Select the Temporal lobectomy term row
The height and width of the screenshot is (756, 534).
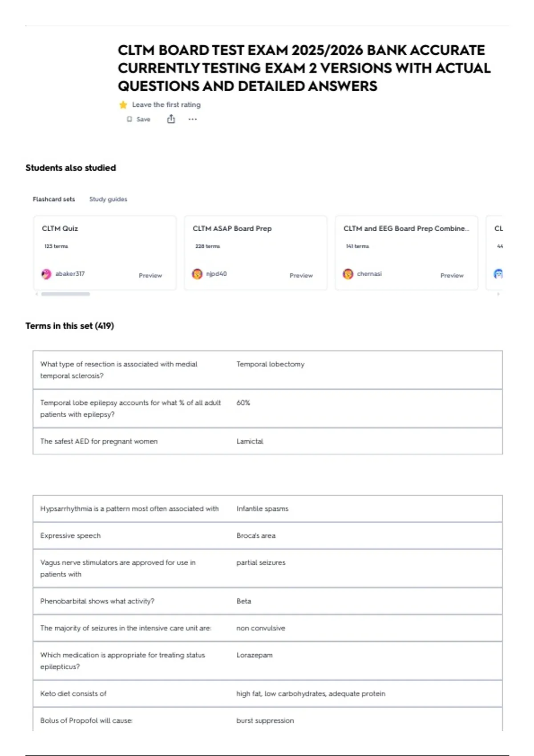[x=267, y=370]
